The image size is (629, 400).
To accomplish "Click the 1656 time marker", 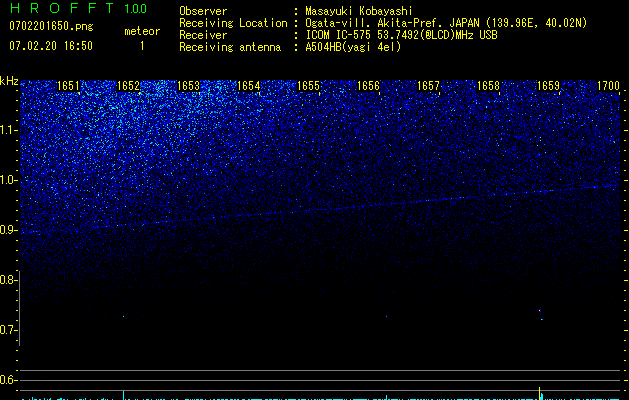I will click(368, 86).
